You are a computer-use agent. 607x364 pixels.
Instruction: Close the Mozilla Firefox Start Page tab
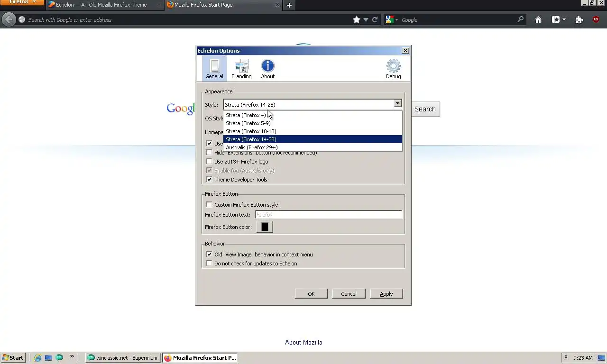[x=277, y=5]
